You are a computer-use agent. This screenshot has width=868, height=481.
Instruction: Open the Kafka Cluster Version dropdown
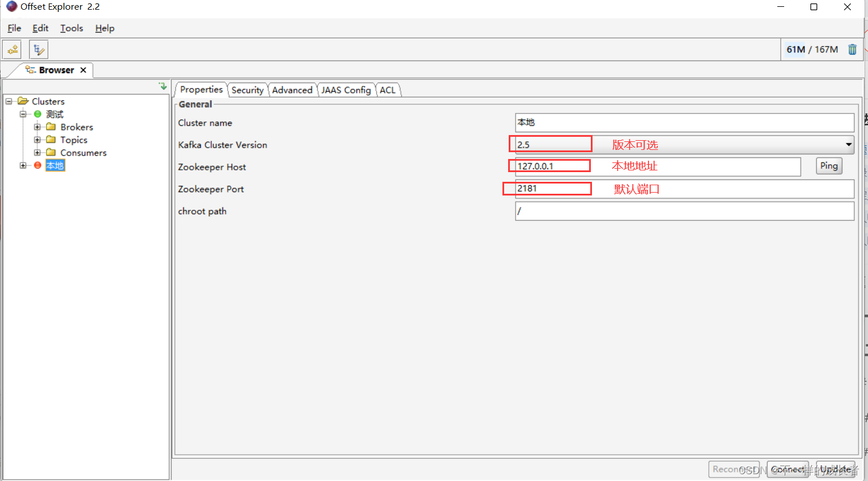coord(848,145)
